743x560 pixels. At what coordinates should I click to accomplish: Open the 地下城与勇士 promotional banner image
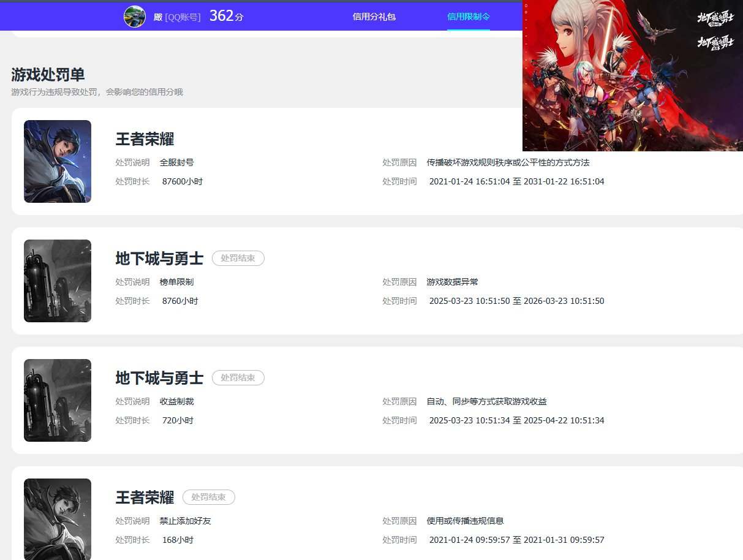[x=633, y=75]
